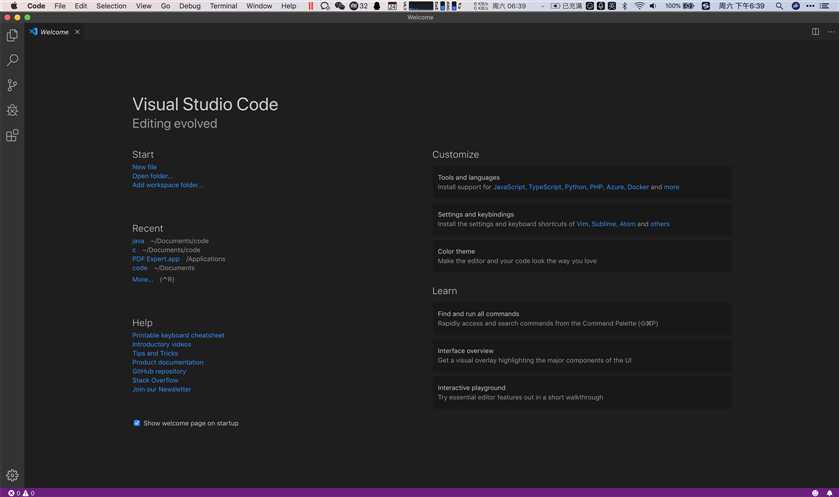Open the Help menu
Image resolution: width=839 pixels, height=497 pixels.
[288, 6]
